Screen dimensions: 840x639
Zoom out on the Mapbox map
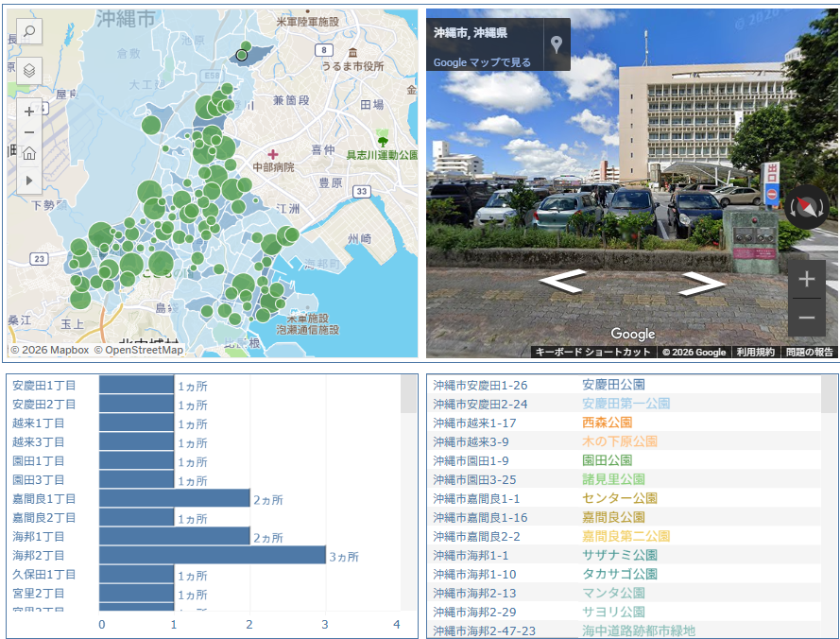pyautogui.click(x=29, y=132)
